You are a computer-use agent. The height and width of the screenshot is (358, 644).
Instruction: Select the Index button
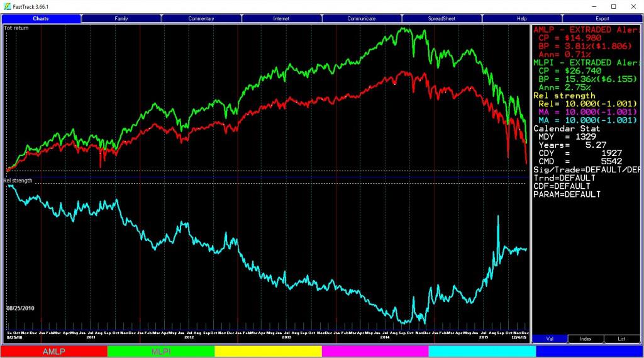click(x=586, y=339)
